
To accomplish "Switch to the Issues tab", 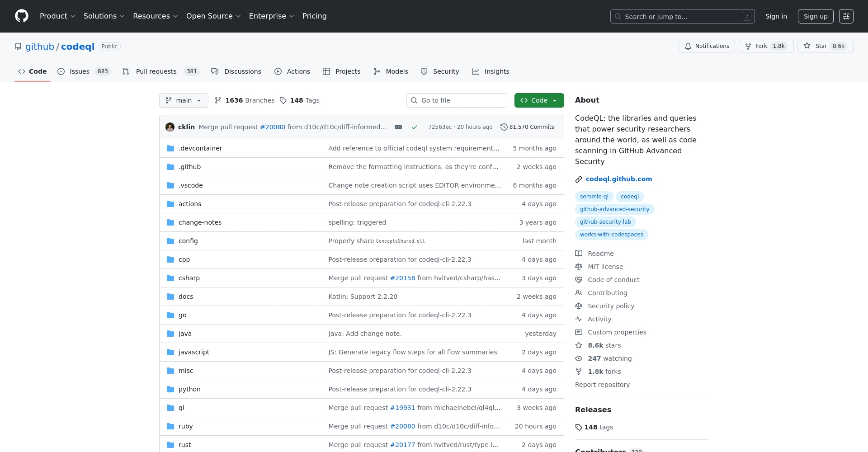I will pos(84,71).
